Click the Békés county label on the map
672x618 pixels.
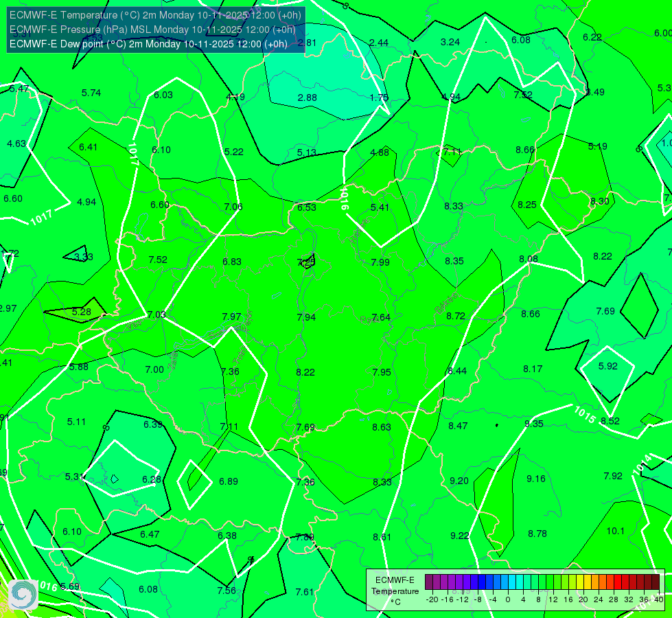(445, 304)
